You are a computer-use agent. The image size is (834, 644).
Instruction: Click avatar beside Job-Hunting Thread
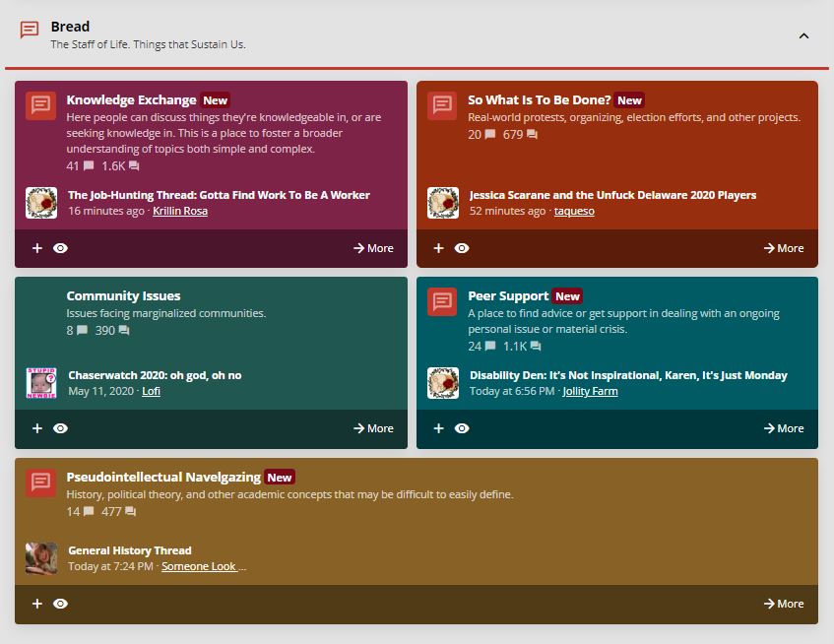coord(41,203)
